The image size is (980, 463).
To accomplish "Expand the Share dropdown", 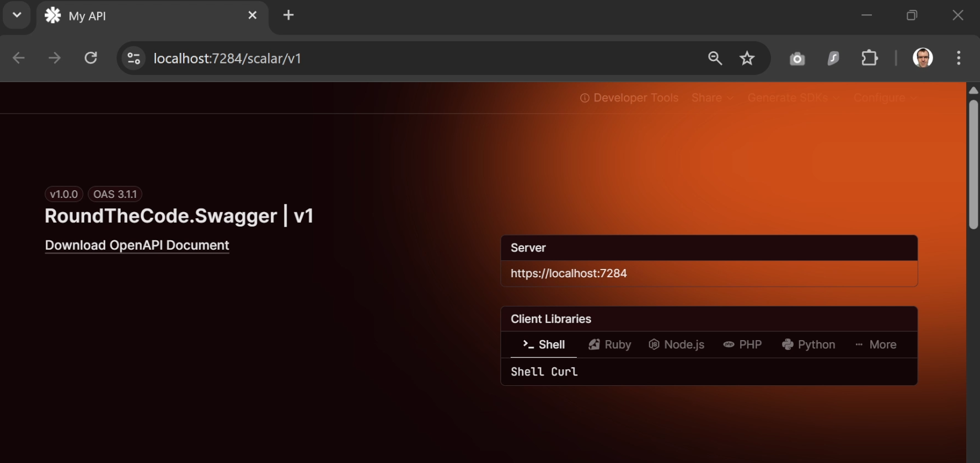I will (712, 98).
